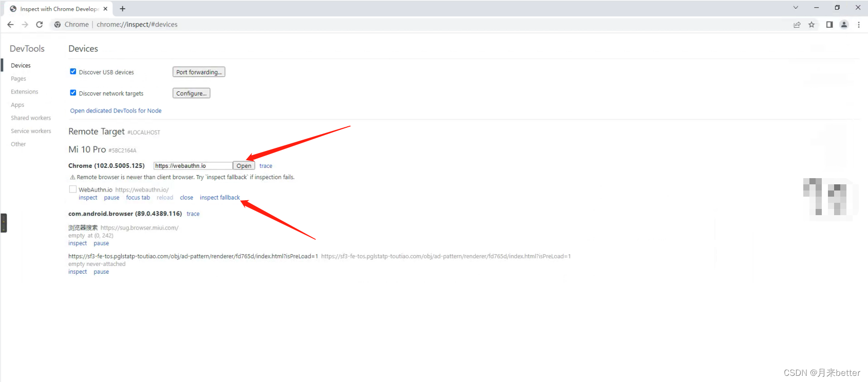This screenshot has height=382, width=868.
Task: Click the Mi 10 Pro device heading
Action: click(x=87, y=149)
